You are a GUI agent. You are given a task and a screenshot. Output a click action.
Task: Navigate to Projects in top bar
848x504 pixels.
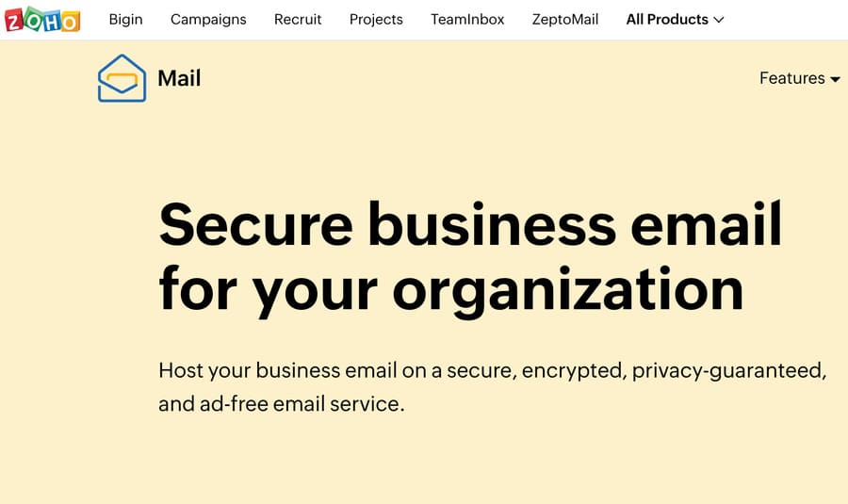tap(376, 19)
